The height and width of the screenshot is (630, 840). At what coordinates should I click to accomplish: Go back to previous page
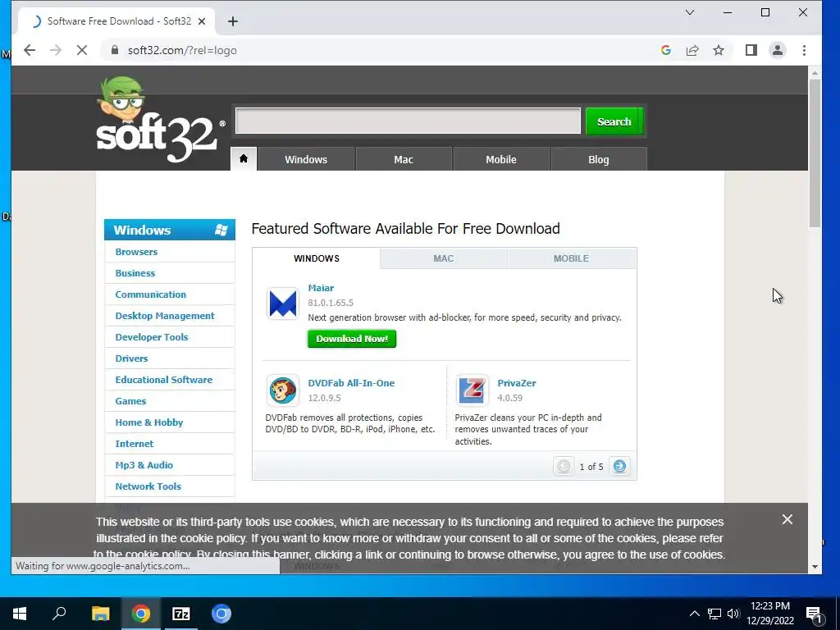pos(30,50)
